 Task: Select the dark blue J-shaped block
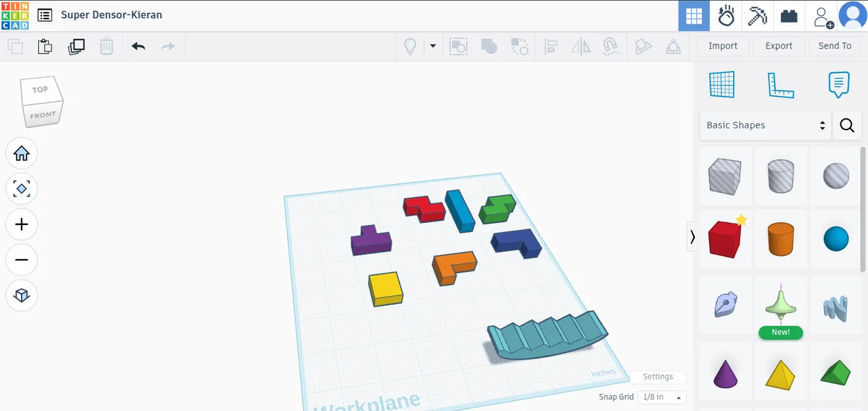[x=517, y=244]
